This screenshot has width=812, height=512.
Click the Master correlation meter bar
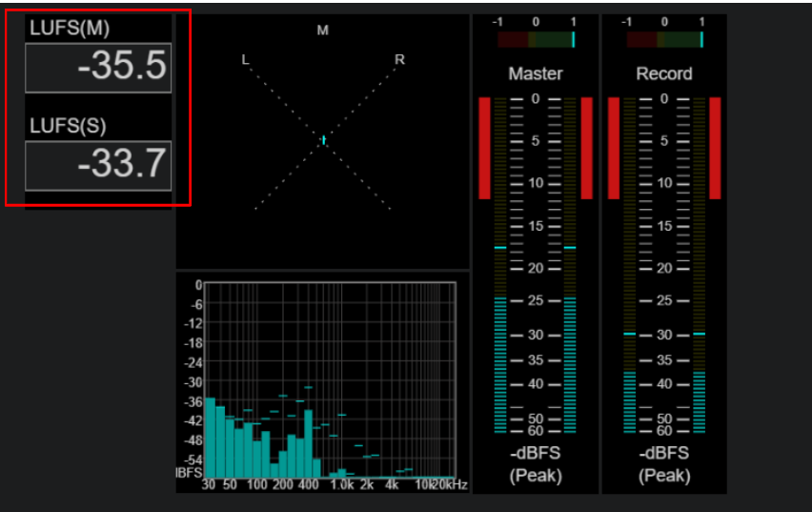tap(536, 40)
